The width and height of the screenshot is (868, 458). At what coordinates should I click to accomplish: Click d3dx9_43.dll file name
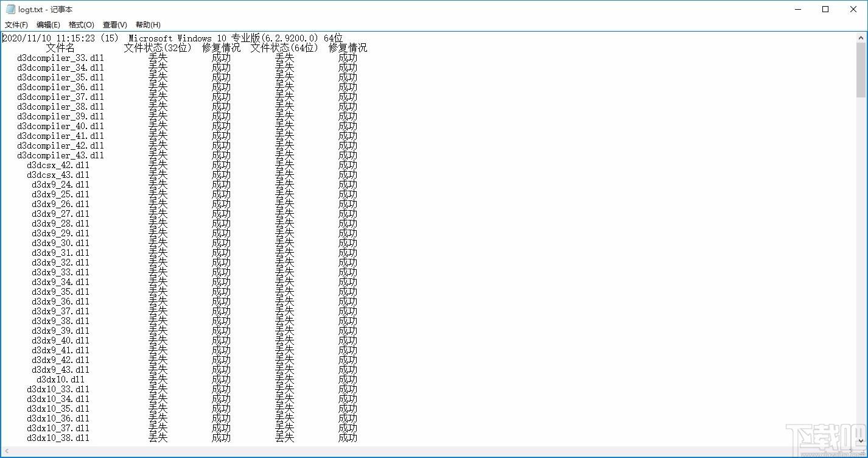tap(60, 370)
